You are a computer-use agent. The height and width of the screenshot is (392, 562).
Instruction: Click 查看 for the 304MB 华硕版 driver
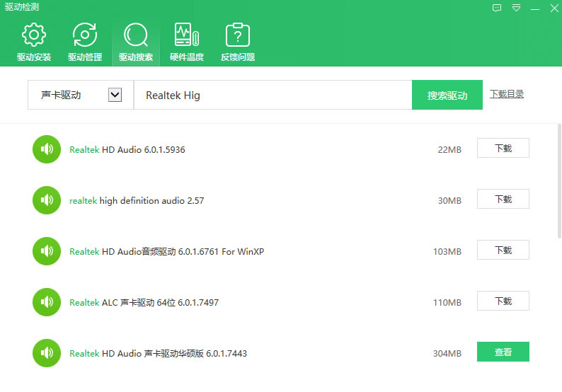[503, 352]
